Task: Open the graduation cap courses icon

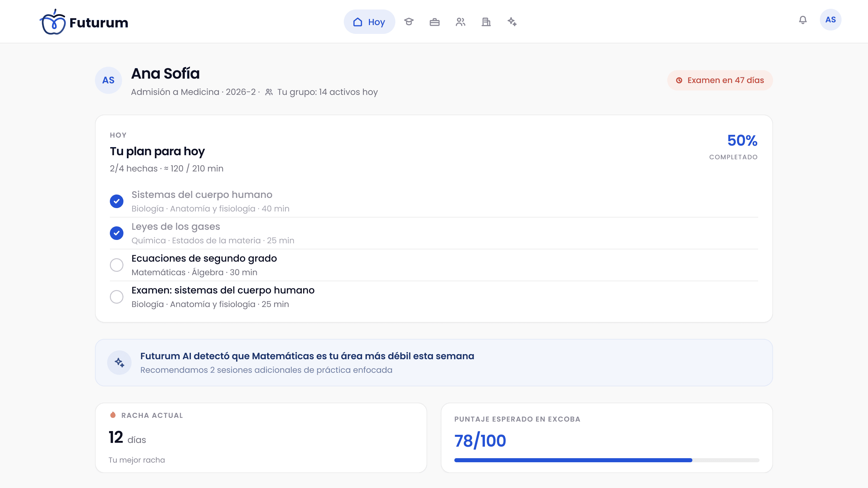Action: pyautogui.click(x=409, y=22)
